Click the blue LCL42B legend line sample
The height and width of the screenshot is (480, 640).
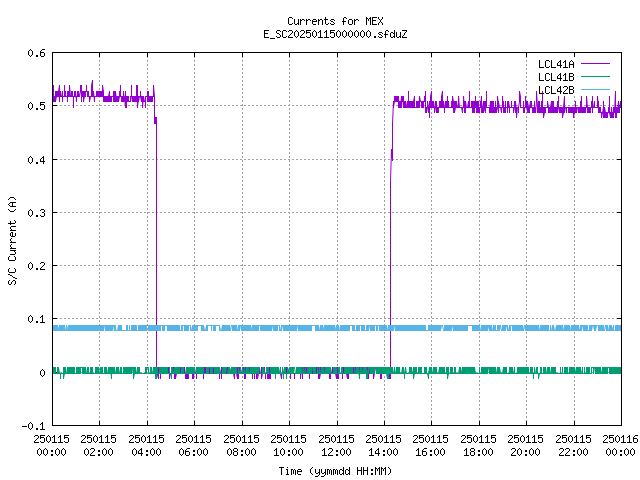coord(595,89)
